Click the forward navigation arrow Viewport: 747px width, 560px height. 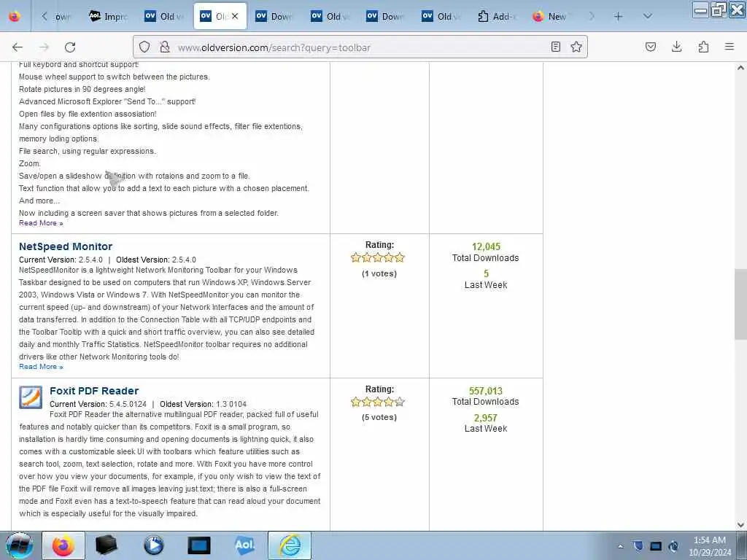[44, 47]
